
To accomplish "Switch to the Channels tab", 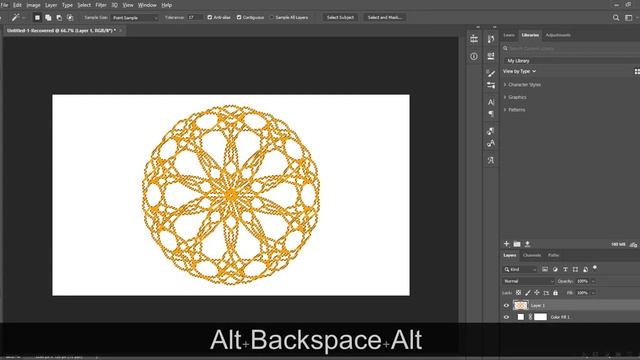I will [x=532, y=255].
